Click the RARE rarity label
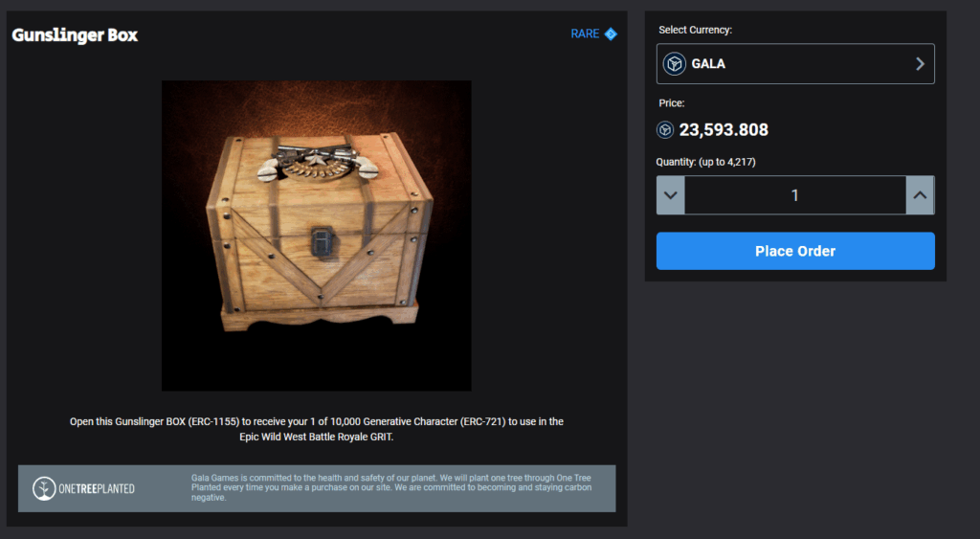Screen dimensions: 980x539 pos(585,34)
